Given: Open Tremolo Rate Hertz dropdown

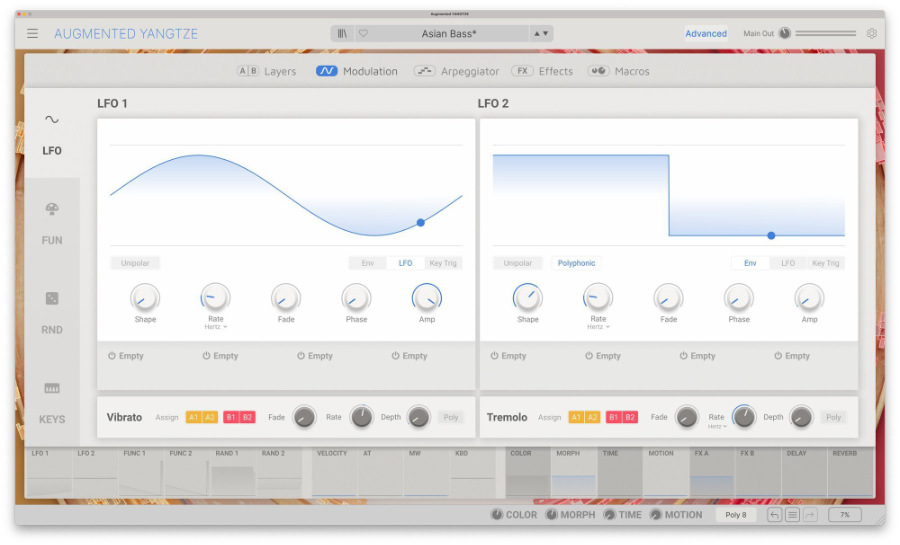Looking at the screenshot, I should click(717, 426).
